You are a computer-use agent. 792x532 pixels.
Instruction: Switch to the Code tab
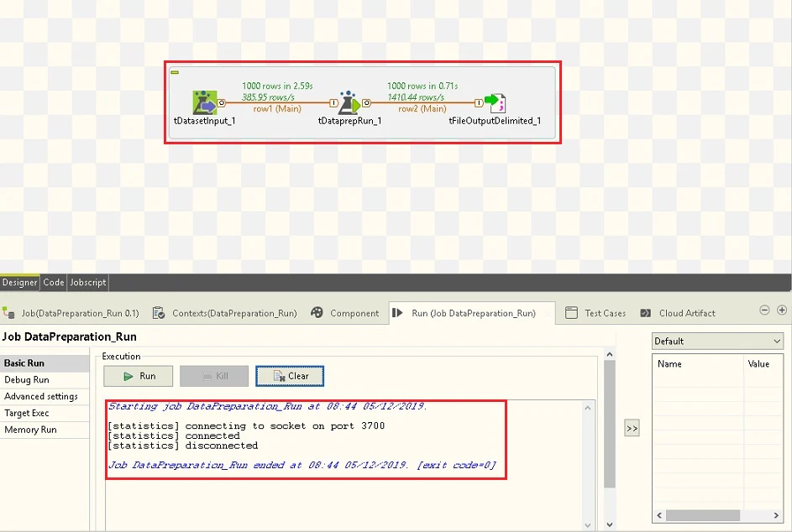click(54, 282)
